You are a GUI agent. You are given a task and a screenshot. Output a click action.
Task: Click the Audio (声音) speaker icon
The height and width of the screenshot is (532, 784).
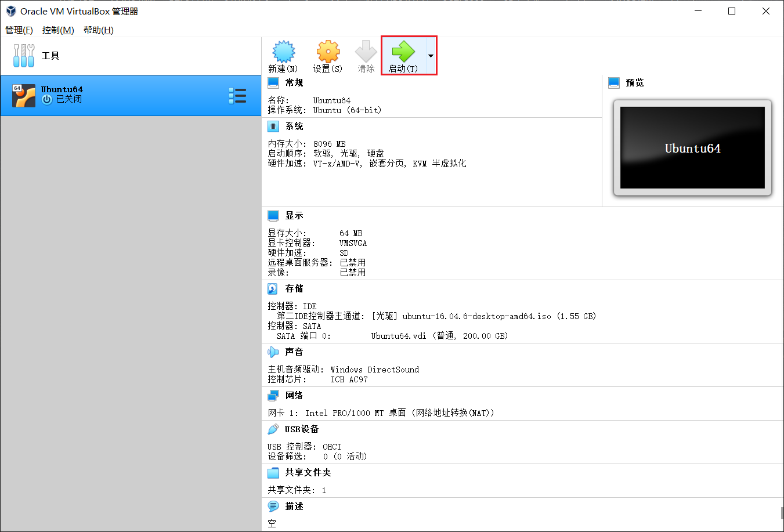click(x=273, y=352)
